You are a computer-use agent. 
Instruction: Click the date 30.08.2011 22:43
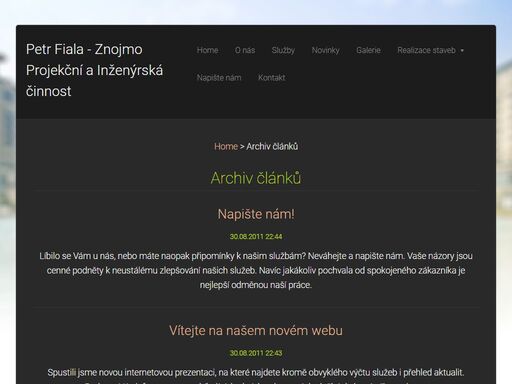pyautogui.click(x=256, y=353)
